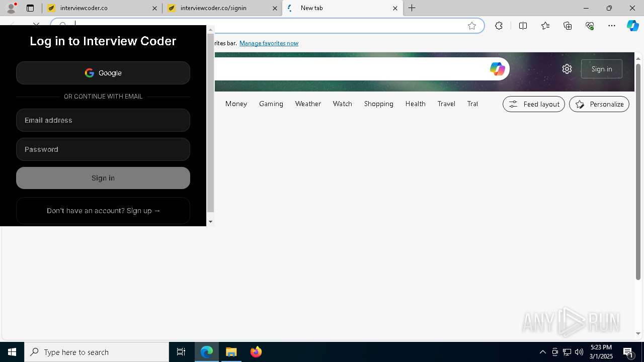
Task: Open the Gaming feed category
Action: (x=271, y=104)
